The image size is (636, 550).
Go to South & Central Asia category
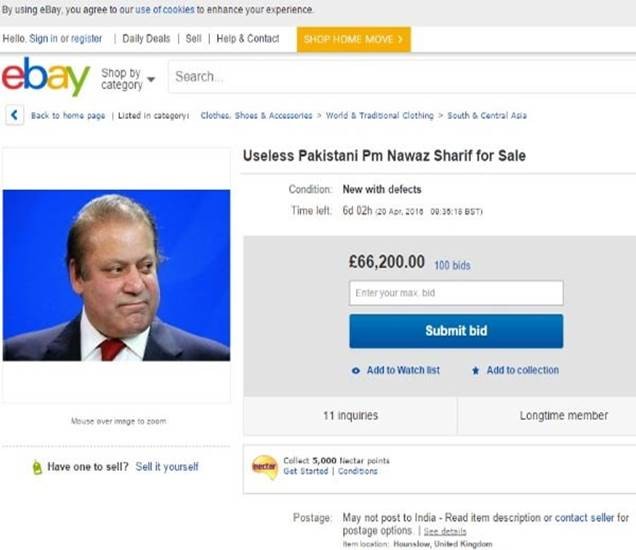tap(487, 116)
